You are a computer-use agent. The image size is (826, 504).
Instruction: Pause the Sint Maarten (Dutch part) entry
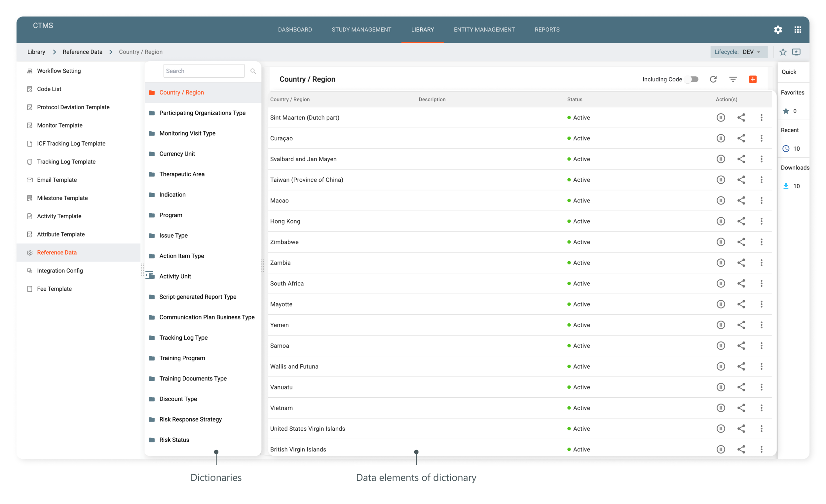pyautogui.click(x=721, y=118)
